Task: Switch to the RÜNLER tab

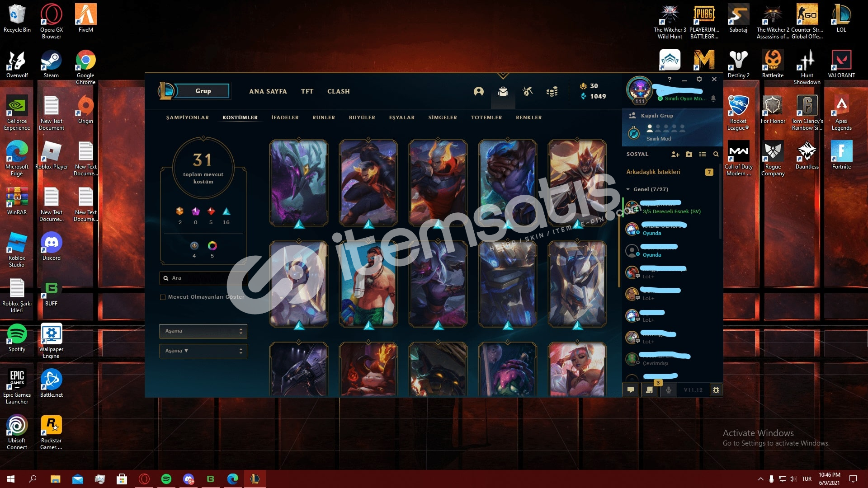Action: [x=324, y=117]
